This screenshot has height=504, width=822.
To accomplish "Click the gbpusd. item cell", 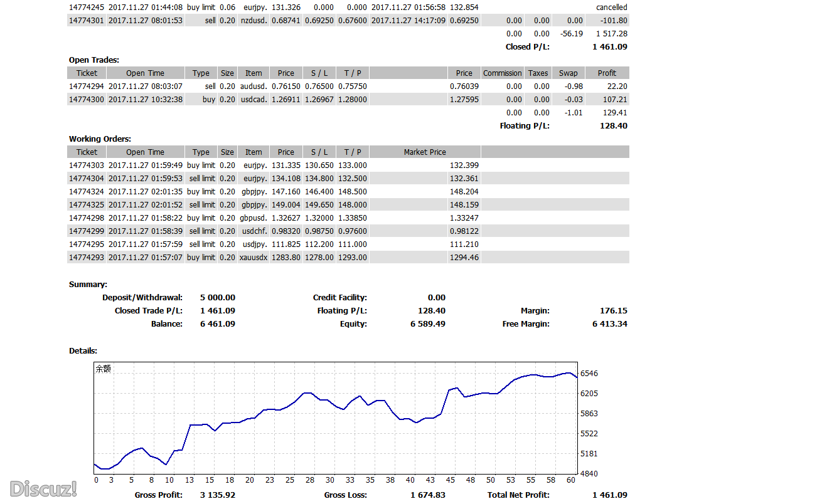I will pyautogui.click(x=254, y=218).
